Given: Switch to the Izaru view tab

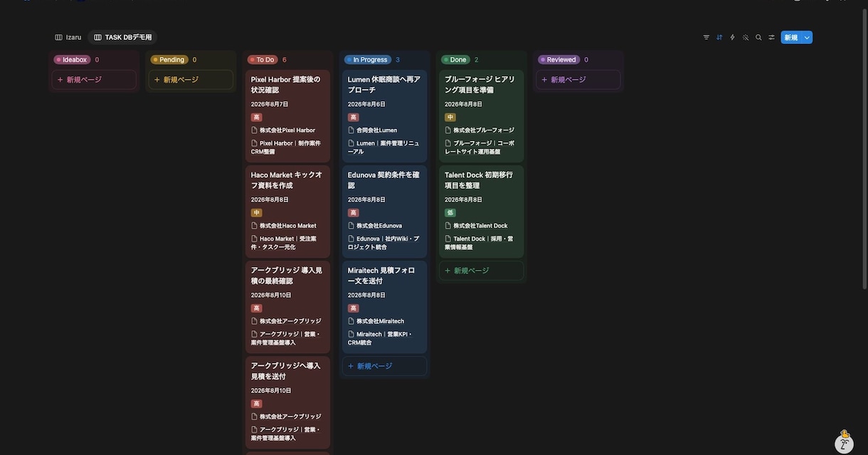Looking at the screenshot, I should (68, 37).
